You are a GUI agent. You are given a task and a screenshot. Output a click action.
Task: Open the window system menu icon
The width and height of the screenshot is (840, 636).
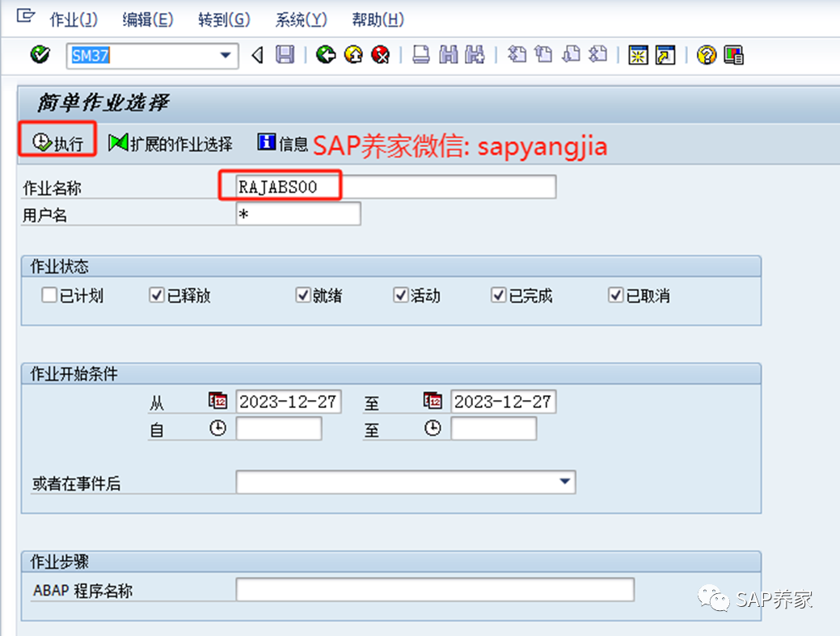[x=25, y=15]
